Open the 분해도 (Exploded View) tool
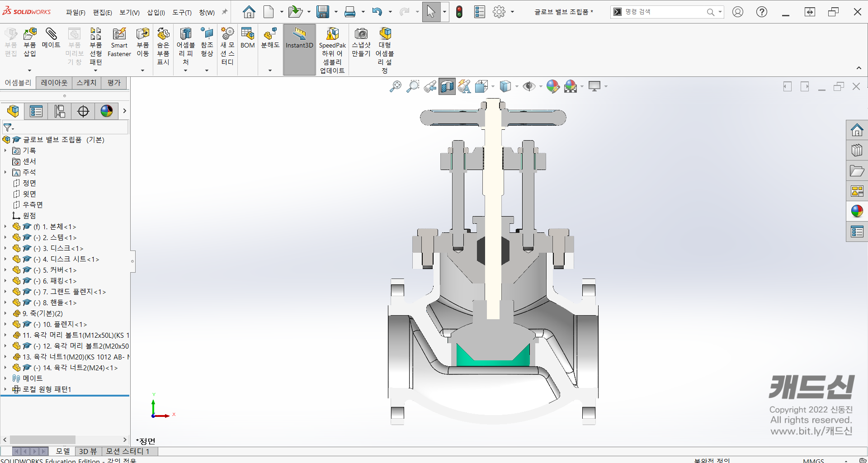The width and height of the screenshot is (868, 463). 270,34
